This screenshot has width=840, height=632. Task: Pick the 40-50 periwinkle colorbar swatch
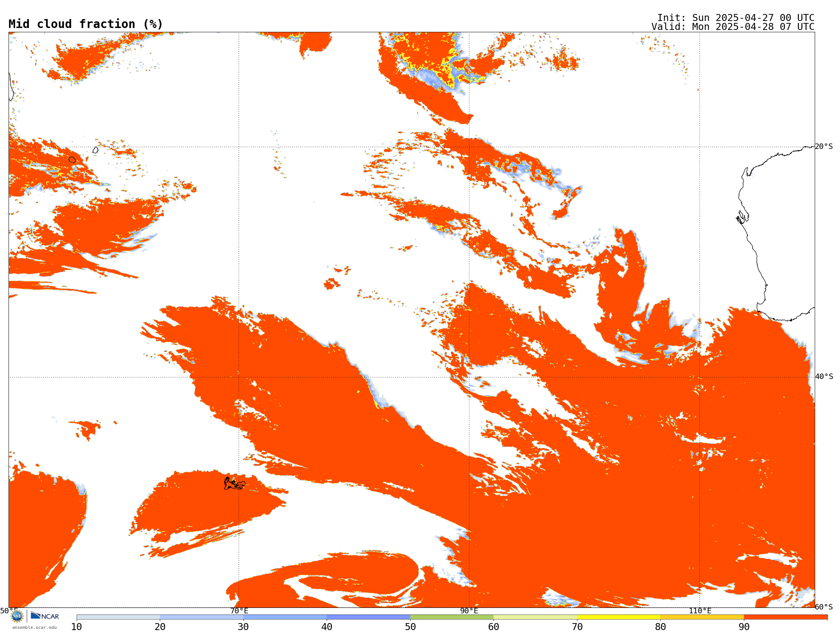(368, 617)
